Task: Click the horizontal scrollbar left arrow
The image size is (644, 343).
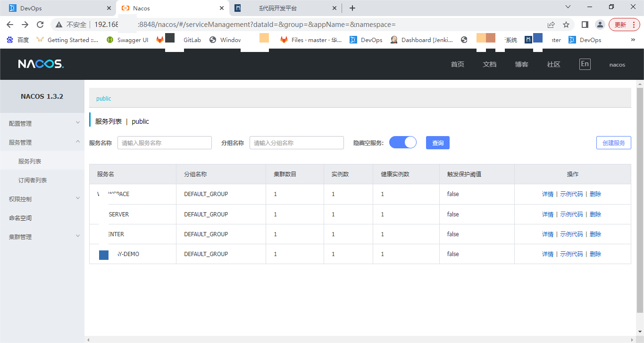Action: click(88, 340)
